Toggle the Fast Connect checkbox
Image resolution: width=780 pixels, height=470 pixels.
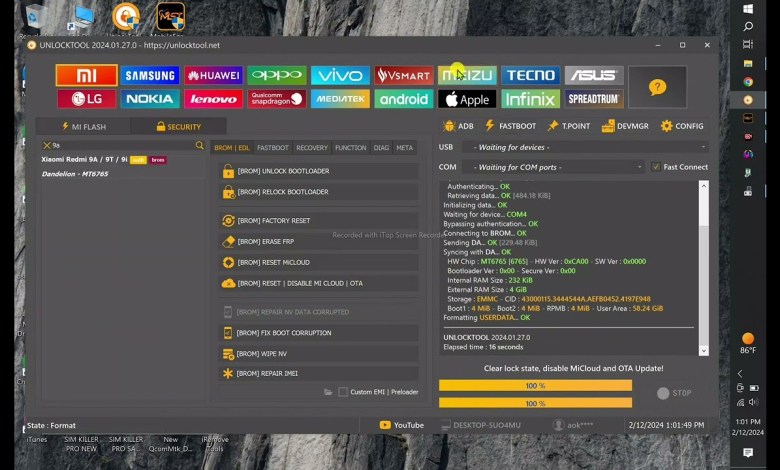(x=656, y=167)
